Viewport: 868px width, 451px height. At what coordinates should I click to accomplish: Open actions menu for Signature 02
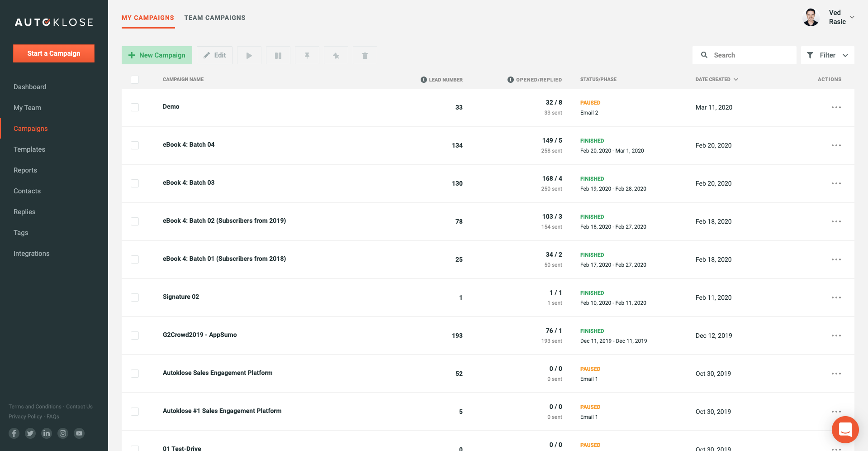[836, 297]
